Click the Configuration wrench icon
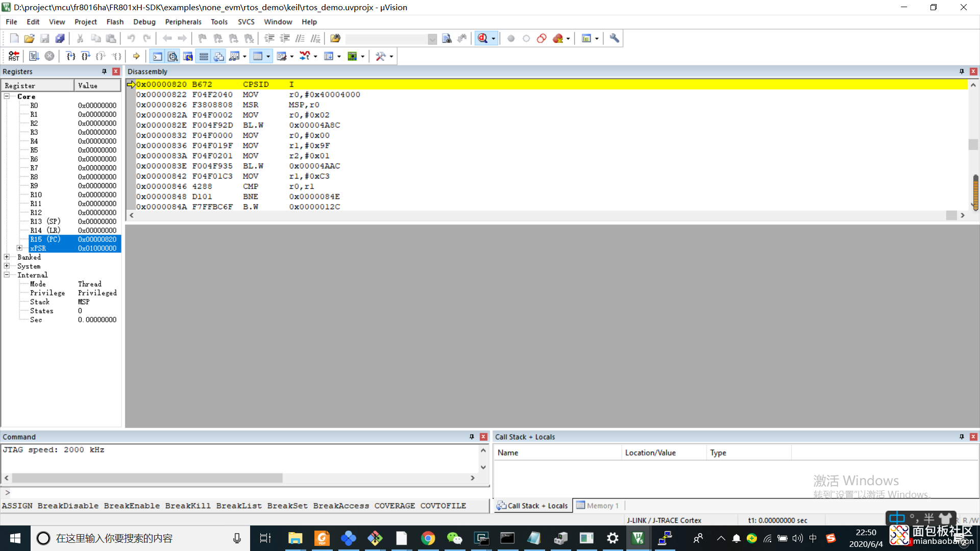This screenshot has height=551, width=980. pos(615,38)
